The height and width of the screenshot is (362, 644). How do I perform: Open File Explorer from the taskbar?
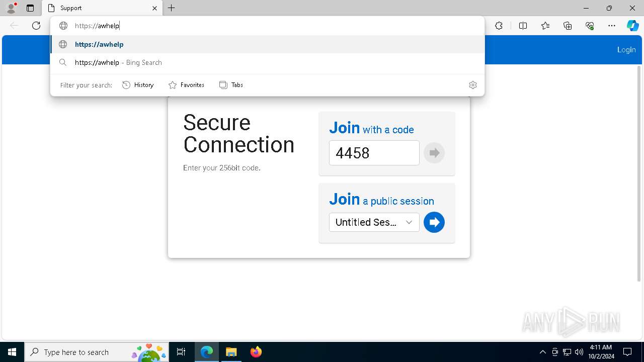point(231,352)
